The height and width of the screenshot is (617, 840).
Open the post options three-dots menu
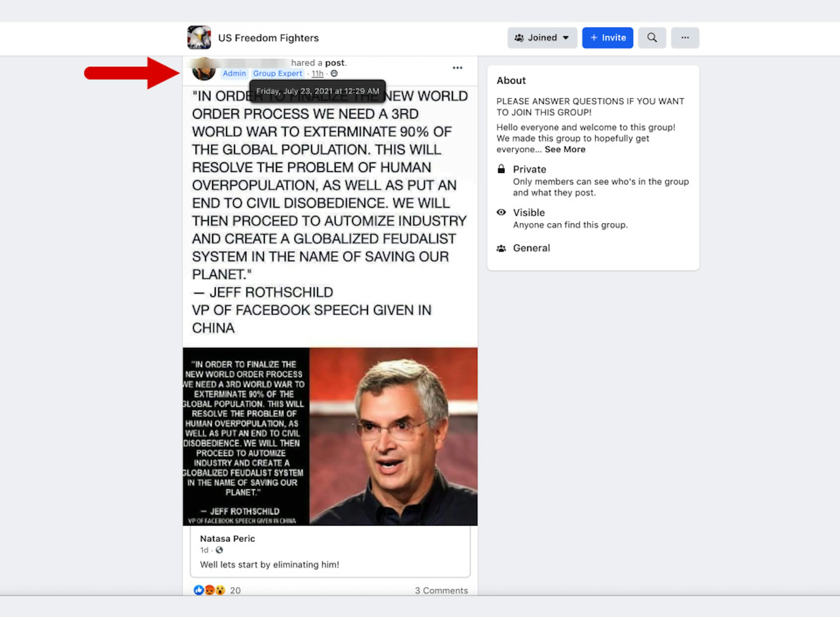coord(457,68)
